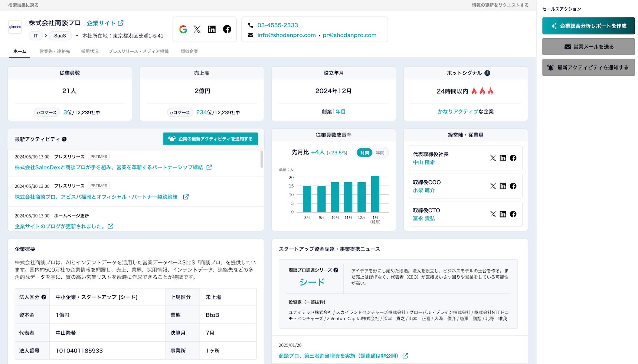Go back via 検索結果に戻る
The image size is (638, 364).
[x=23, y=5]
